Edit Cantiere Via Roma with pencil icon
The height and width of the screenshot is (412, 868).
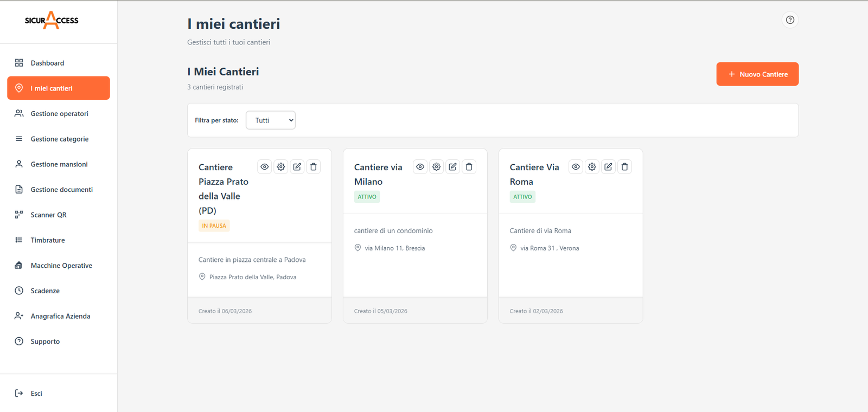(608, 167)
